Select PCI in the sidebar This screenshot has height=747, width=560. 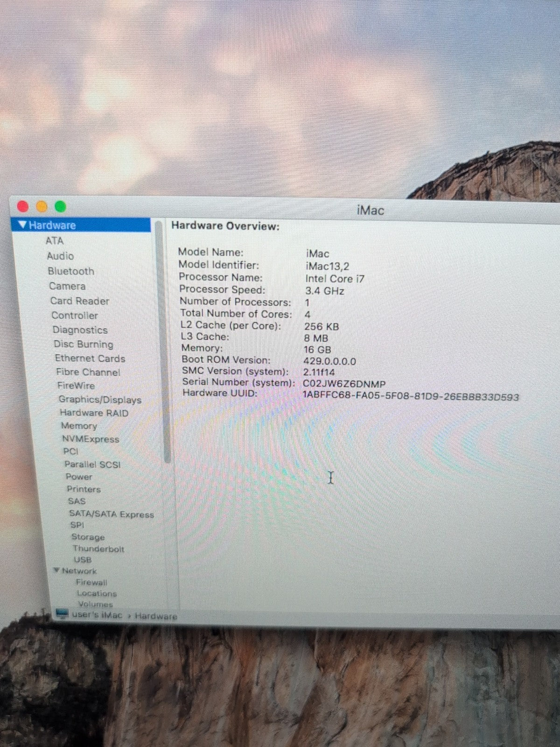pyautogui.click(x=71, y=451)
